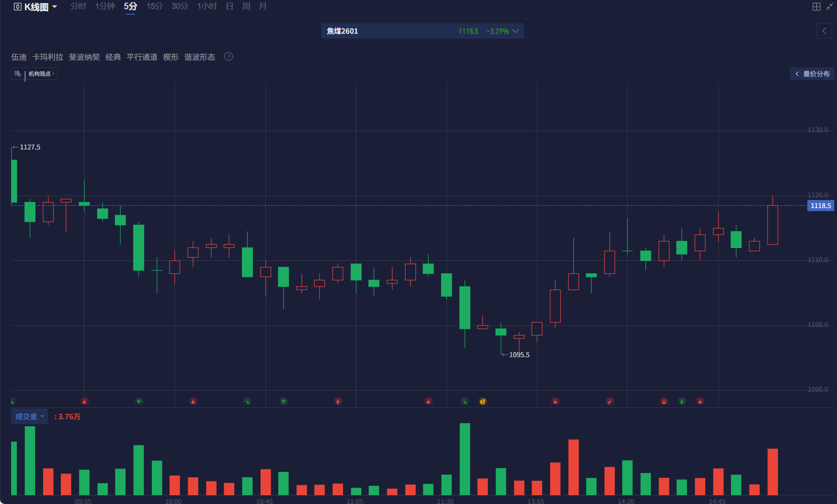Switch to the 分时 timeframe
The width and height of the screenshot is (837, 504).
pyautogui.click(x=78, y=6)
